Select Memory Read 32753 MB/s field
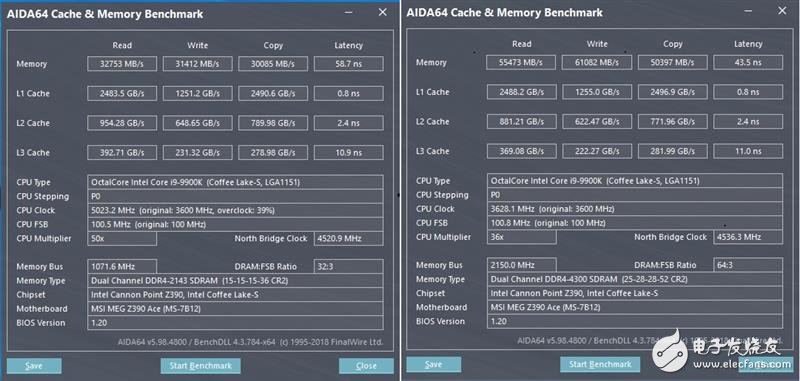Screen dimensions: 800x381 pos(122,64)
